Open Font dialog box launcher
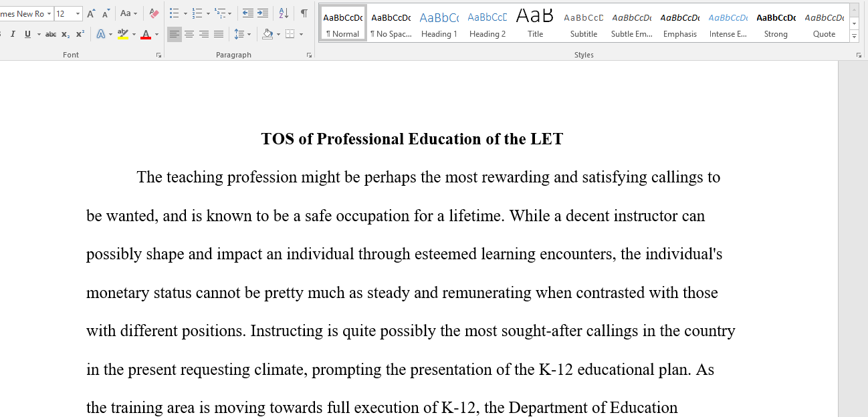This screenshot has width=868, height=417. (158, 55)
